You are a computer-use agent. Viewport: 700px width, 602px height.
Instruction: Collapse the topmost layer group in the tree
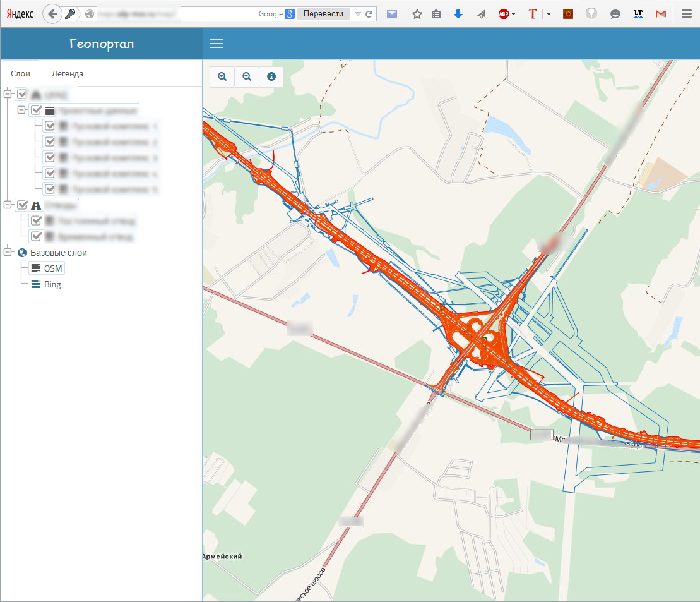[8, 94]
